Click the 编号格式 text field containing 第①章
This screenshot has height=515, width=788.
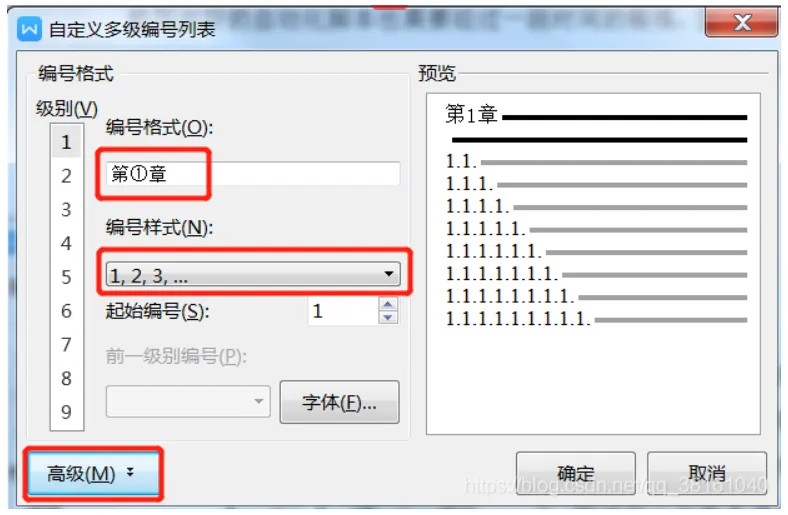253,174
